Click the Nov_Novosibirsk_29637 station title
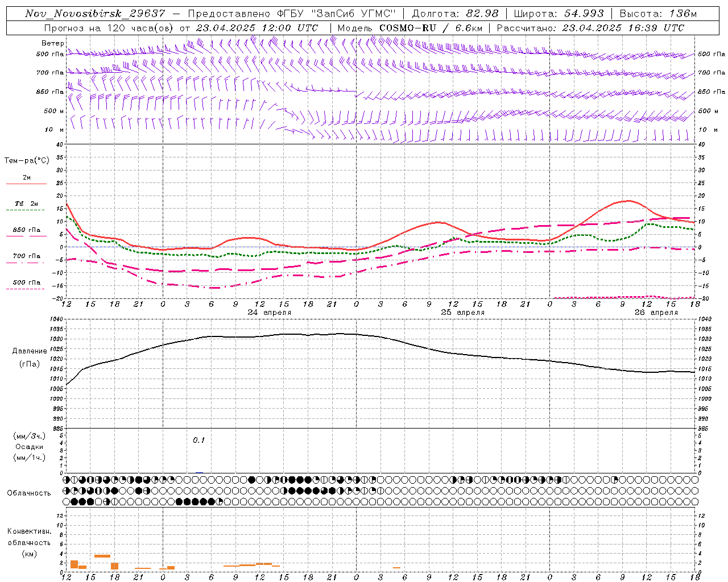Image resolution: width=728 pixels, height=582 pixels. [x=95, y=13]
